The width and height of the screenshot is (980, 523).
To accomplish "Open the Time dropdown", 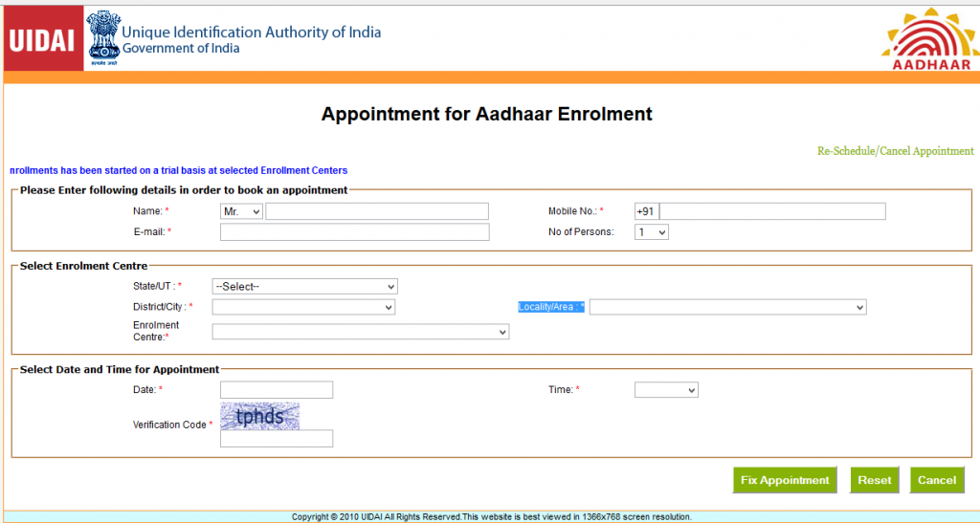I will pyautogui.click(x=666, y=390).
